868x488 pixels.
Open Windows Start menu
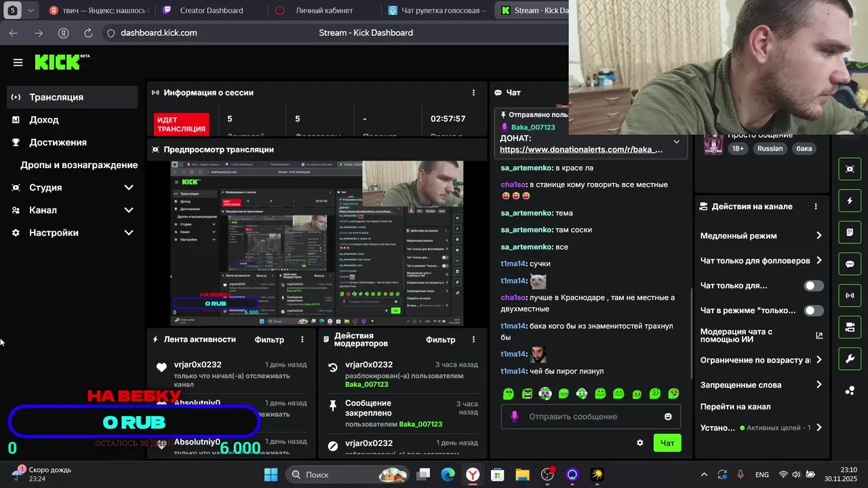pos(271,474)
